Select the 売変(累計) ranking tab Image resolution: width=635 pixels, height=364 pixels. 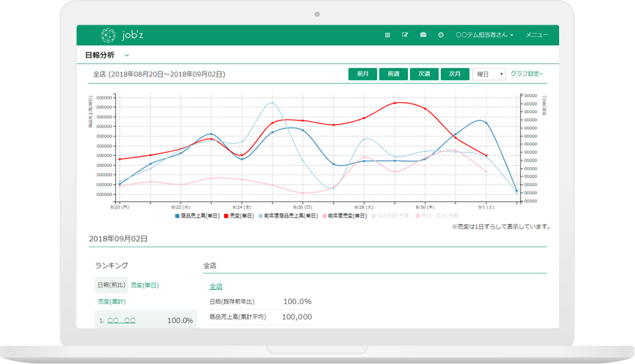pos(112,301)
